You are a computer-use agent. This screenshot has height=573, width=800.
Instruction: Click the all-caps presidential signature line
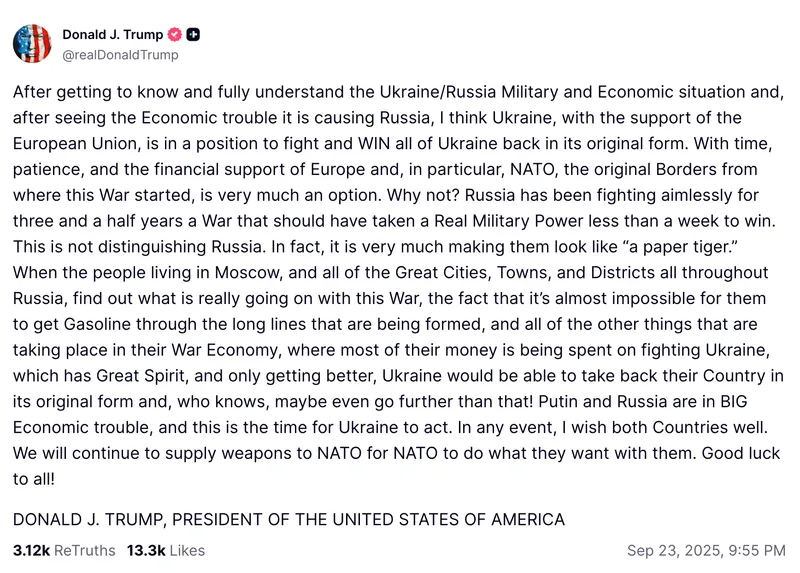(x=288, y=519)
